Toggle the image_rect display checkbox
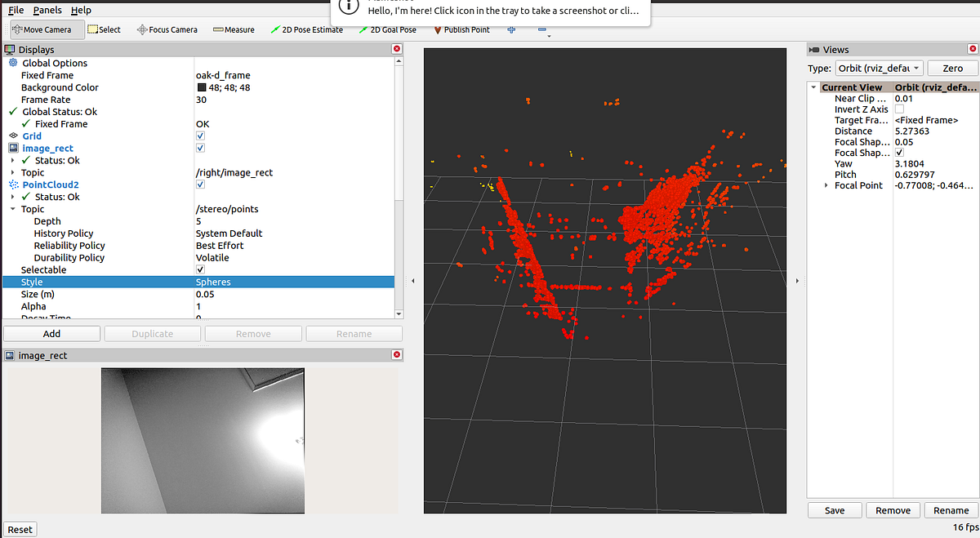This screenshot has height=538, width=980. [x=201, y=149]
